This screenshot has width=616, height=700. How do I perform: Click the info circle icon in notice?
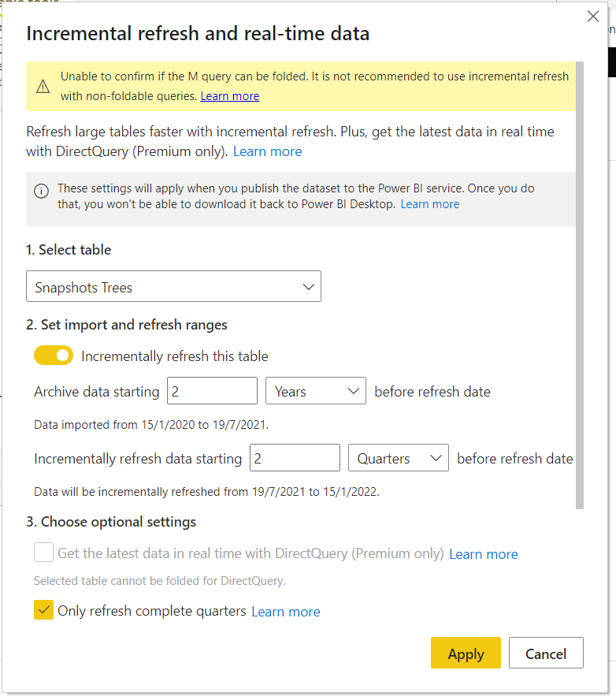[40, 191]
